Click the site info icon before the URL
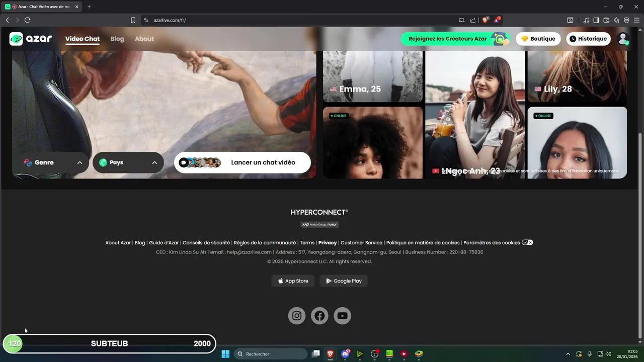 [146, 20]
